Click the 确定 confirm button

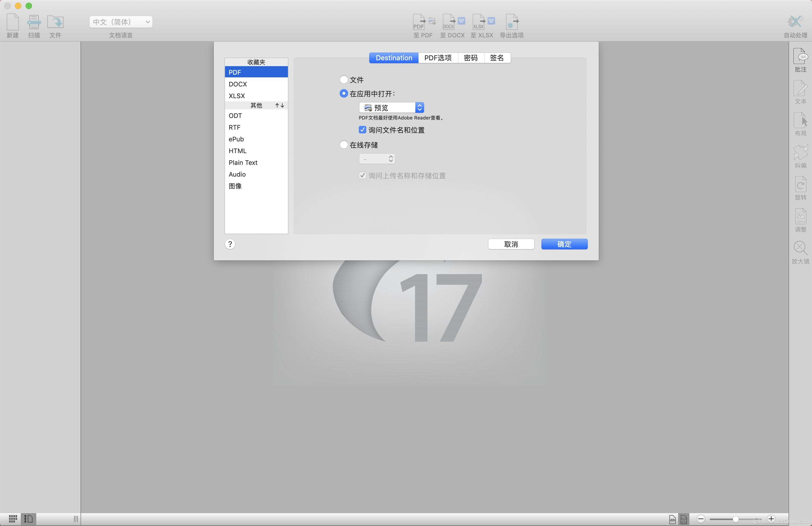pyautogui.click(x=564, y=244)
